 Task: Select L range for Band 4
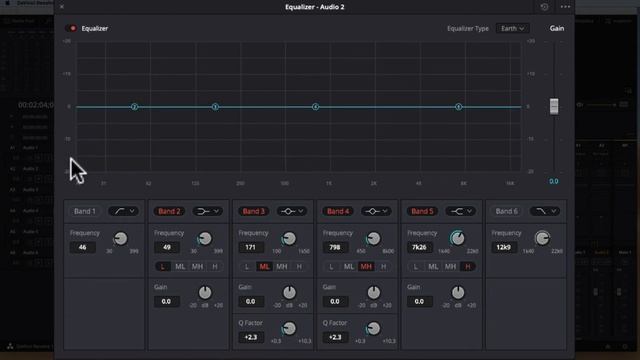pyautogui.click(x=331, y=267)
